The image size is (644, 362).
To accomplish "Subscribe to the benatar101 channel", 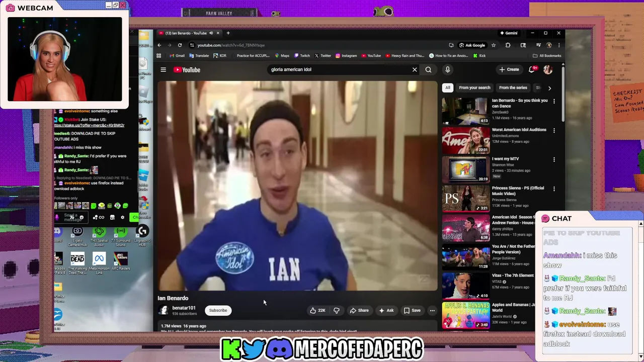I will pos(218,310).
